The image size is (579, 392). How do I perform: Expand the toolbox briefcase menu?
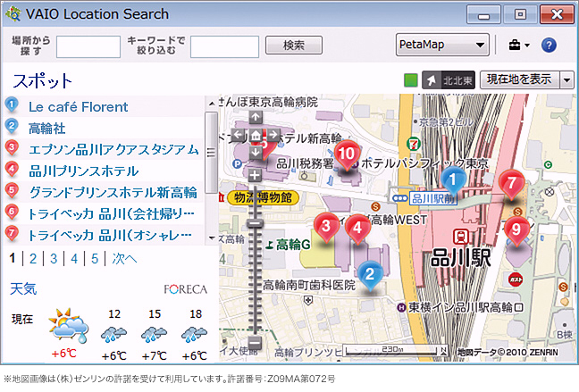click(x=518, y=45)
